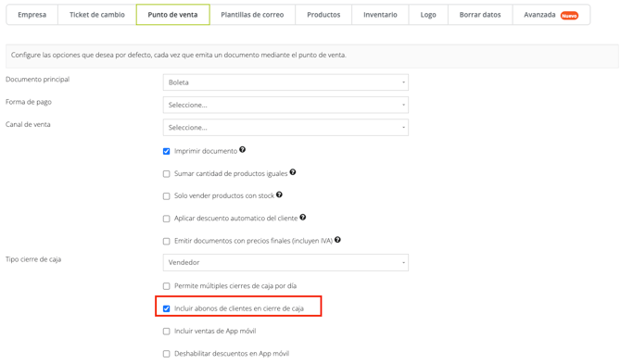The width and height of the screenshot is (621, 364).
Task: Open the Borrar datos tab
Action: pos(480,15)
